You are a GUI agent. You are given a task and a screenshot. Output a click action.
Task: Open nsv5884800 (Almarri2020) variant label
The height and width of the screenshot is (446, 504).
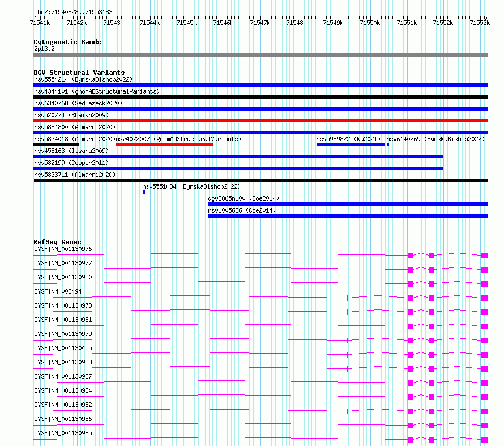(75, 127)
